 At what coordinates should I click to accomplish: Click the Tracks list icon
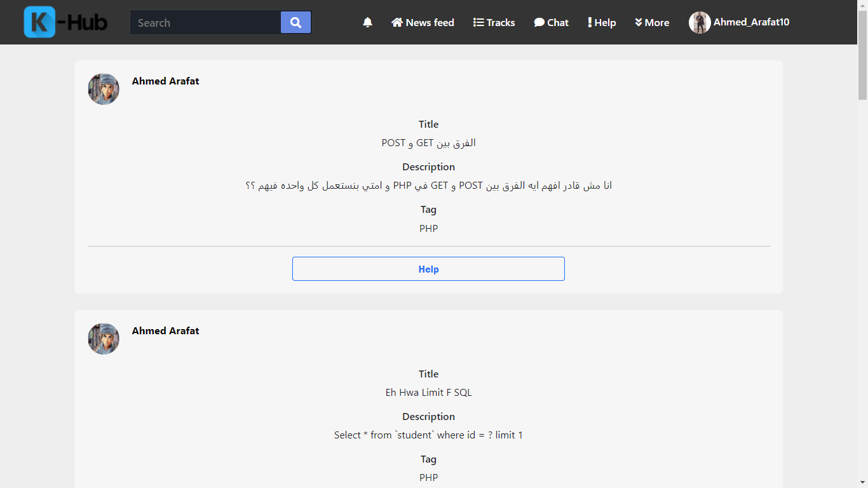[x=478, y=22]
